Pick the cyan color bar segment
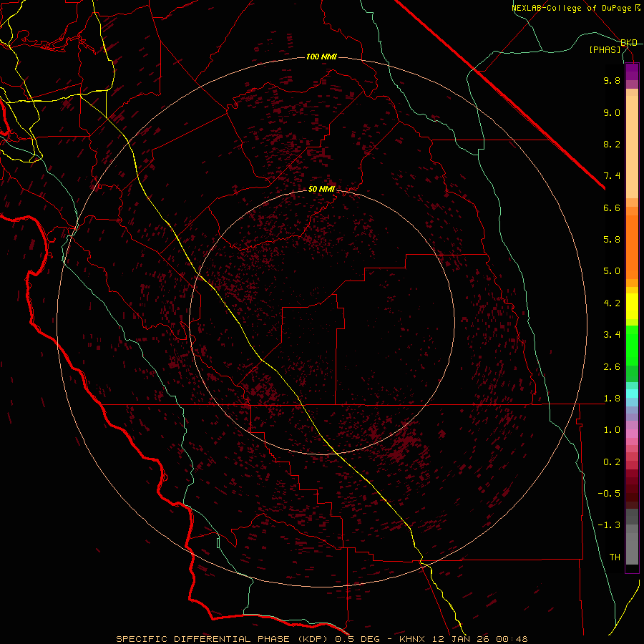 pos(632,393)
